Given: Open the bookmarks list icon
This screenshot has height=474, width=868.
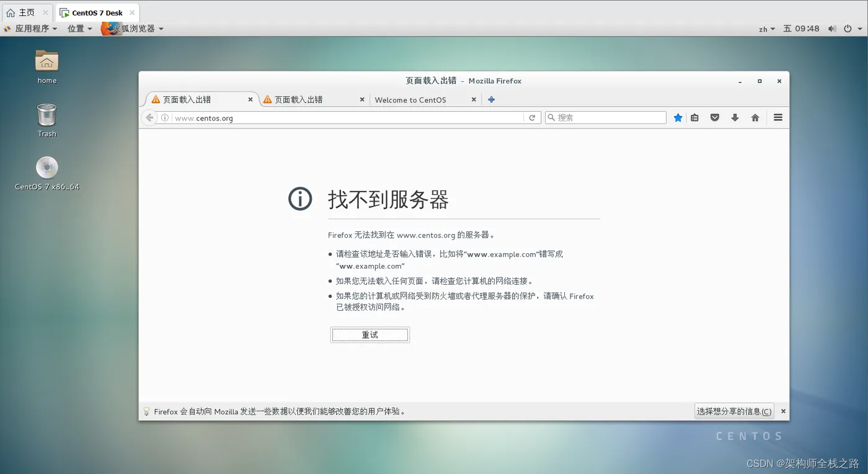Looking at the screenshot, I should (695, 118).
